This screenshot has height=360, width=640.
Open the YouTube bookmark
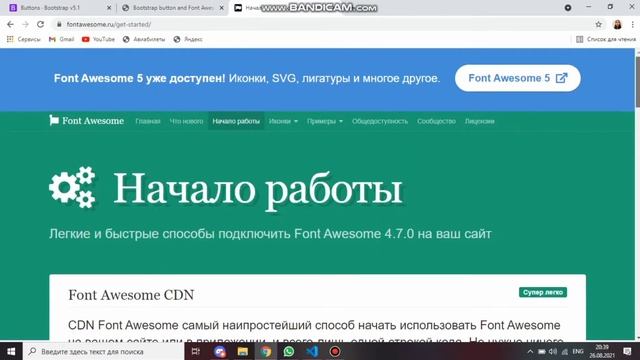[x=98, y=39]
